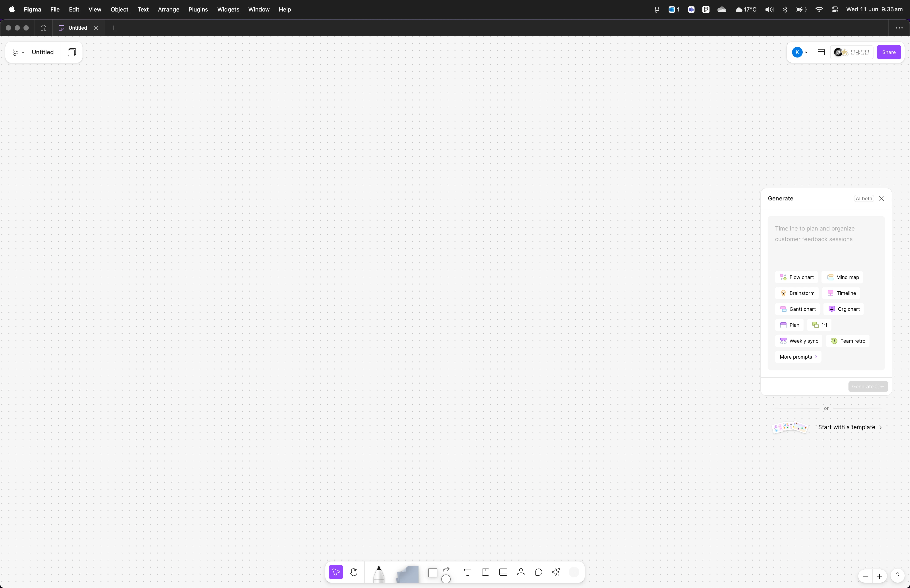The height and width of the screenshot is (588, 910).
Task: Rename the file via Untitled title
Action: point(43,52)
